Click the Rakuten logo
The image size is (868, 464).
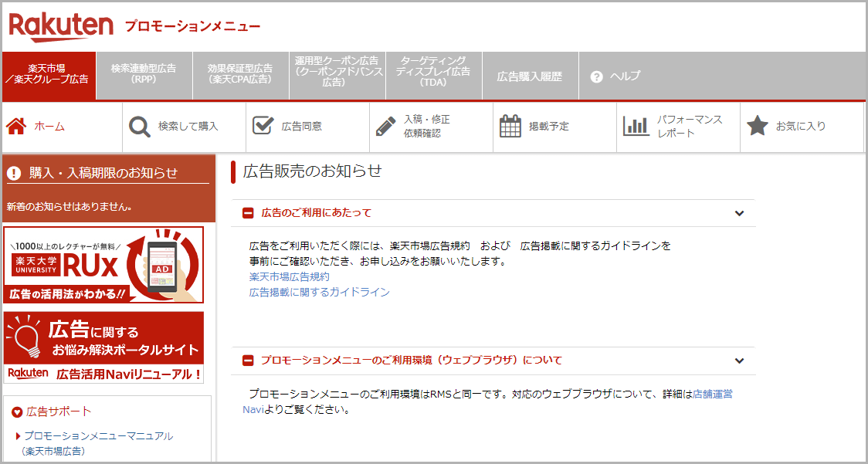click(x=61, y=28)
